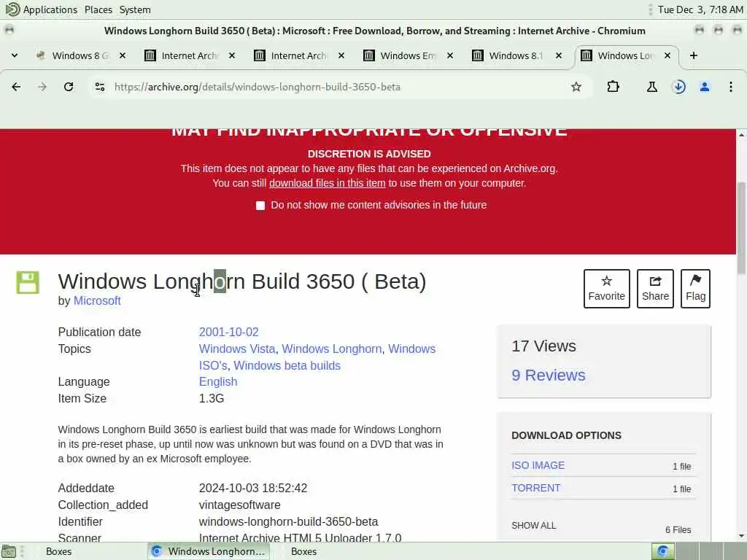Open the Windows beta builds topic

click(287, 365)
